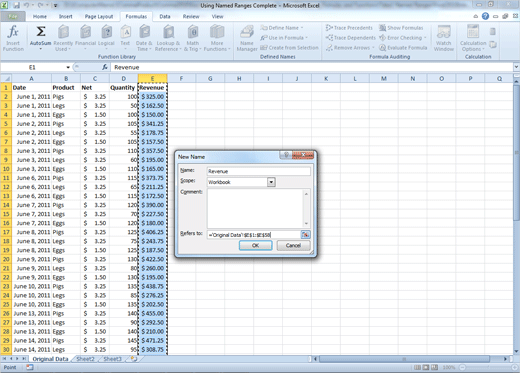Screen dimensions: 520x373
Task: Click the collapse dialog range selector icon
Action: (305, 235)
